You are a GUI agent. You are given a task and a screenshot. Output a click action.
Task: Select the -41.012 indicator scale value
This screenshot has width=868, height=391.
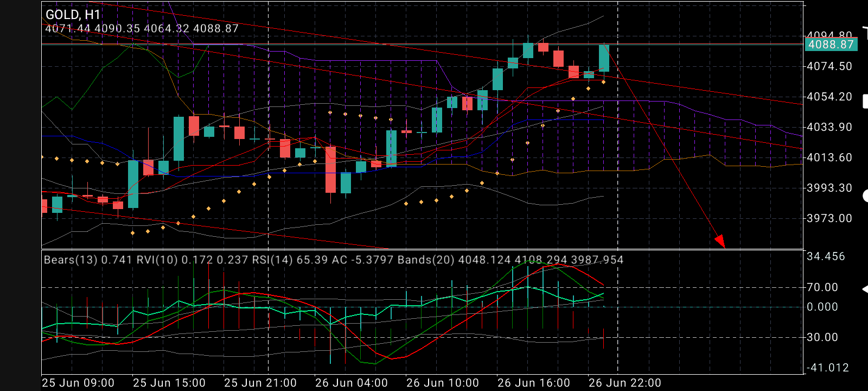pyautogui.click(x=827, y=368)
